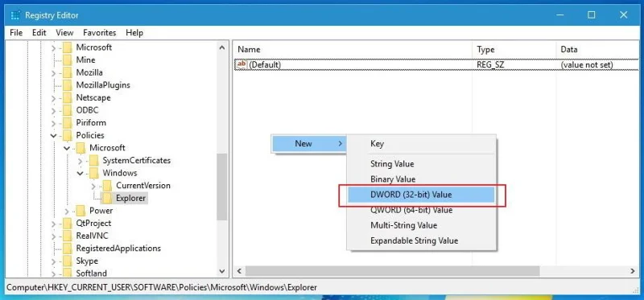Viewport: 644px width, 300px height.
Task: Open the View menu
Action: point(64,32)
